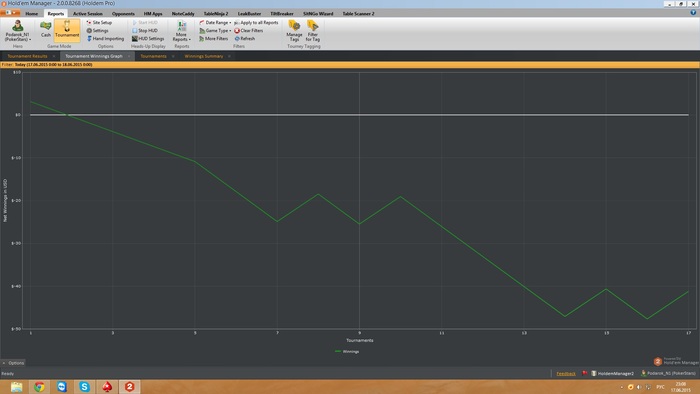Open Hand Importing
The image size is (700, 394).
coord(105,39)
